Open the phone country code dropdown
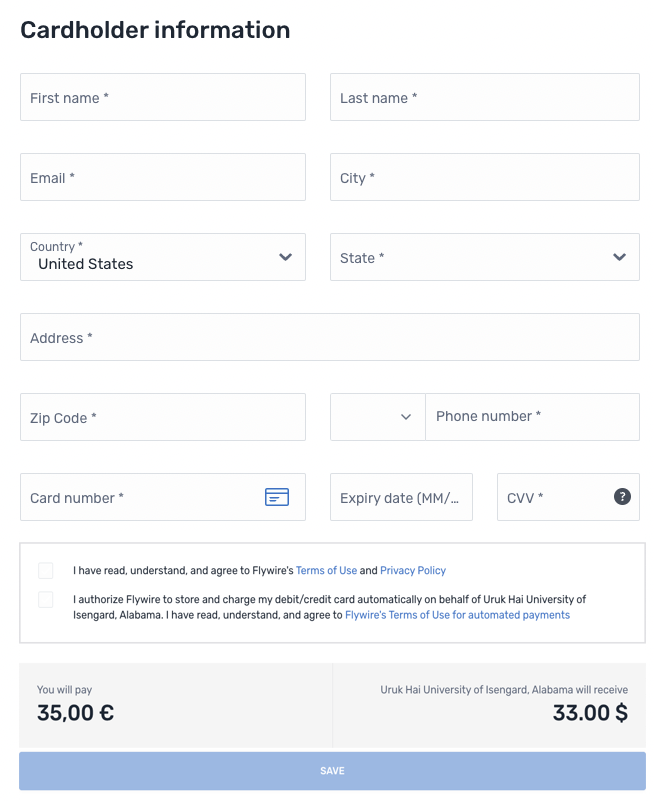The height and width of the screenshot is (801, 654). coord(378,417)
